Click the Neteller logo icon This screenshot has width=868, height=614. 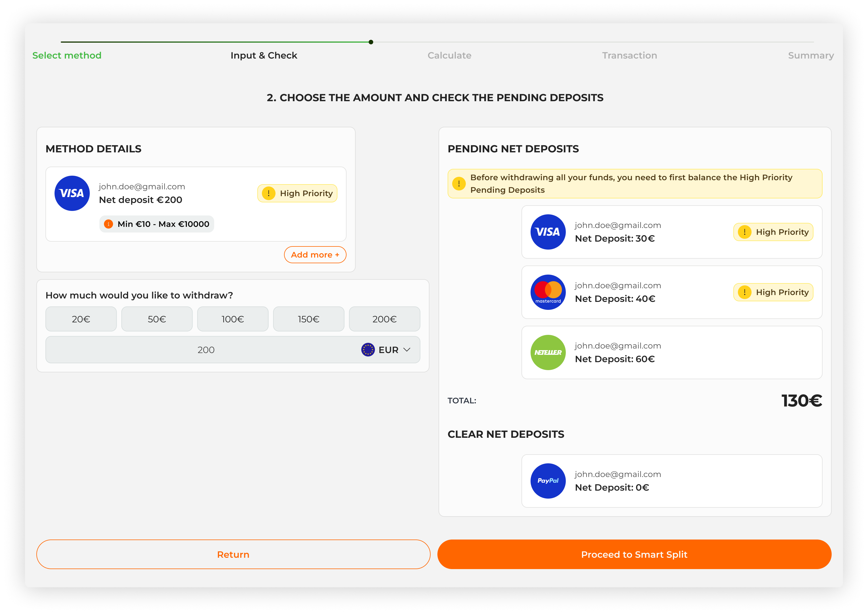click(x=548, y=352)
